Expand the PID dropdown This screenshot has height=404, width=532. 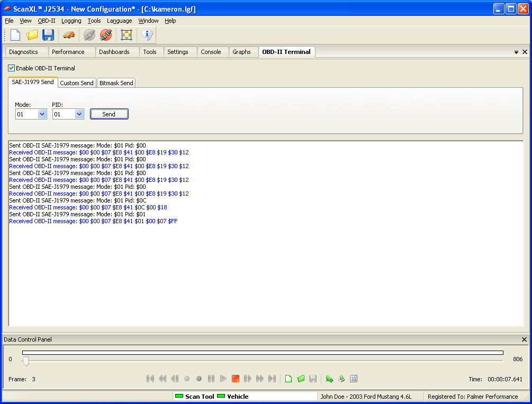tap(79, 114)
